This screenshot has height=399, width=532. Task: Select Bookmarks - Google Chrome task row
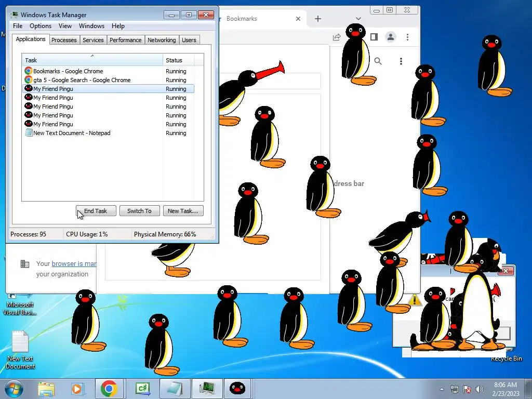coord(108,71)
